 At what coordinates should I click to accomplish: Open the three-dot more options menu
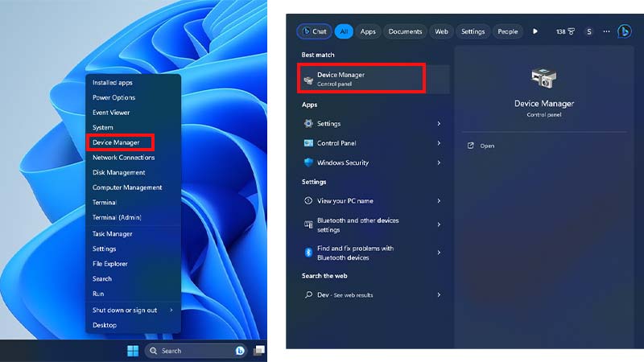[606, 31]
